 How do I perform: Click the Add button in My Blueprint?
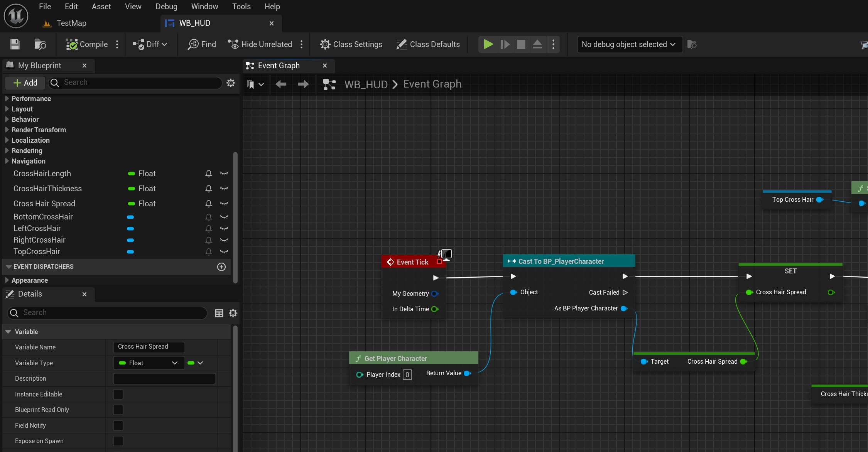[x=25, y=83]
